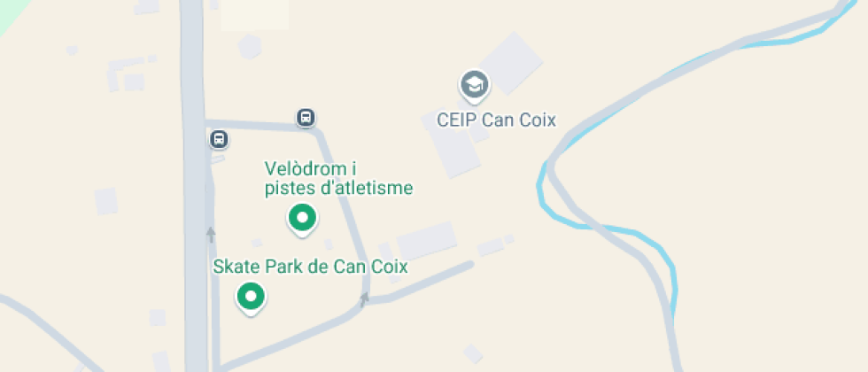868x372 pixels.
Task: Click the green pin below Skate Park label
Action: pyautogui.click(x=252, y=298)
